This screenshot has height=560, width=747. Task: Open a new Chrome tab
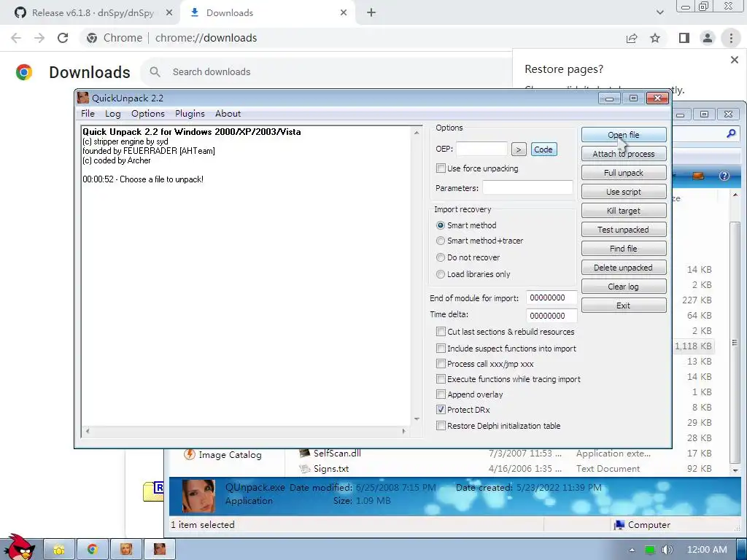pos(371,13)
